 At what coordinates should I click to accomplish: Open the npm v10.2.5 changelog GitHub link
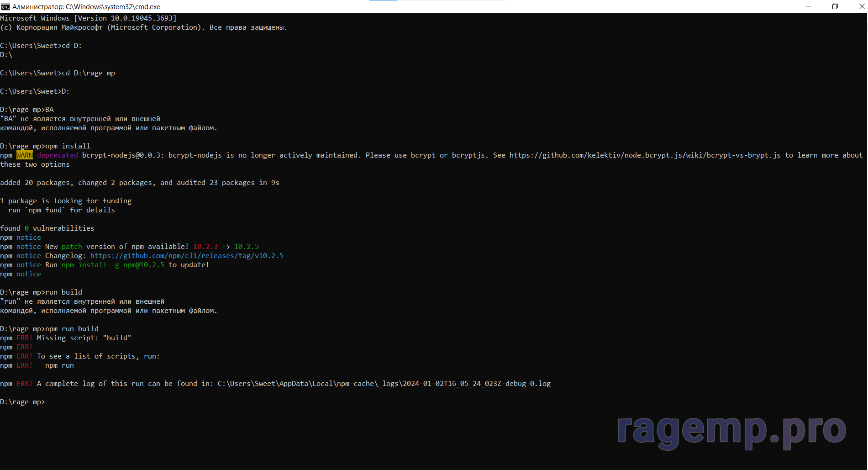[186, 256]
